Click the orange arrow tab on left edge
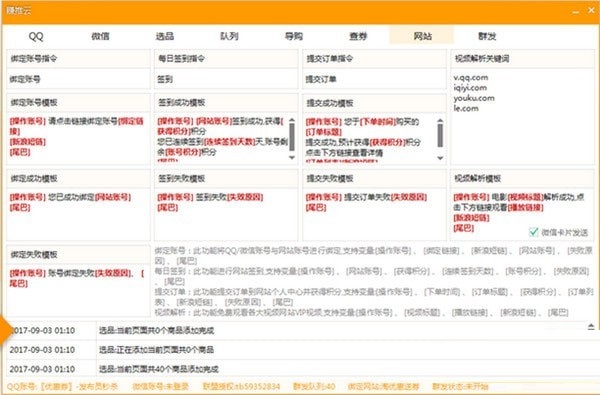This screenshot has height=395, width=600. (5, 330)
